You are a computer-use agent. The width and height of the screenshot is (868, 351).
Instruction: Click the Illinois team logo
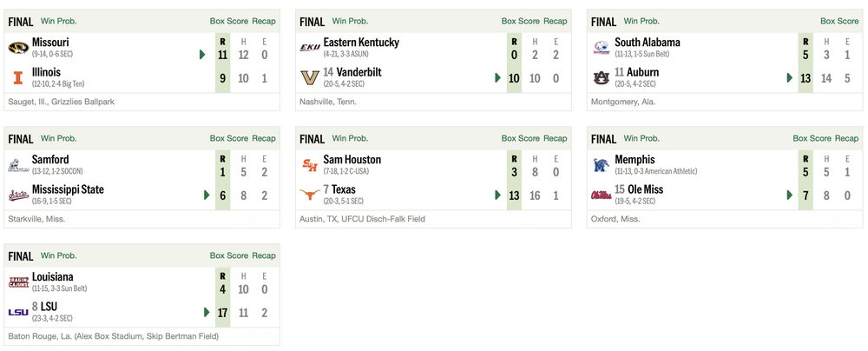coord(18,77)
